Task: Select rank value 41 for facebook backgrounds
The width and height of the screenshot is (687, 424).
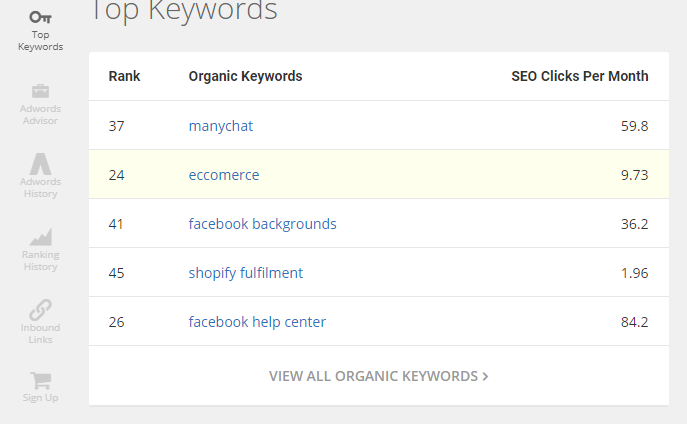Action: pyautogui.click(x=116, y=224)
